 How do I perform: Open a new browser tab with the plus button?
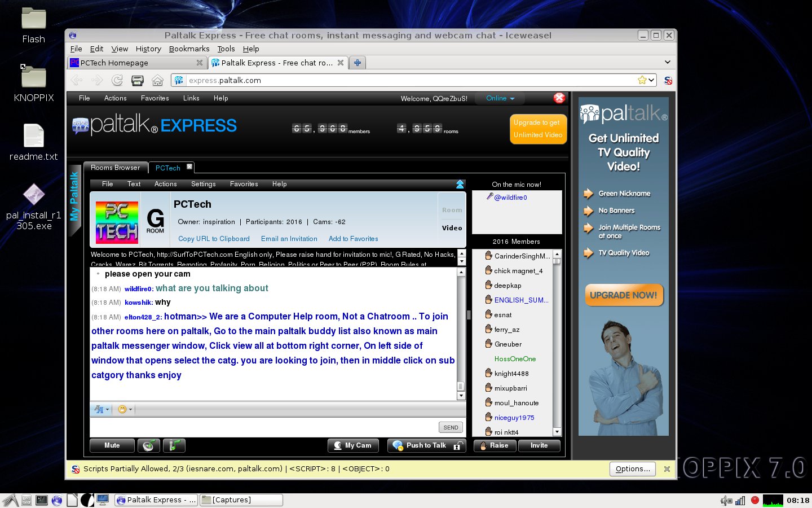coord(357,63)
